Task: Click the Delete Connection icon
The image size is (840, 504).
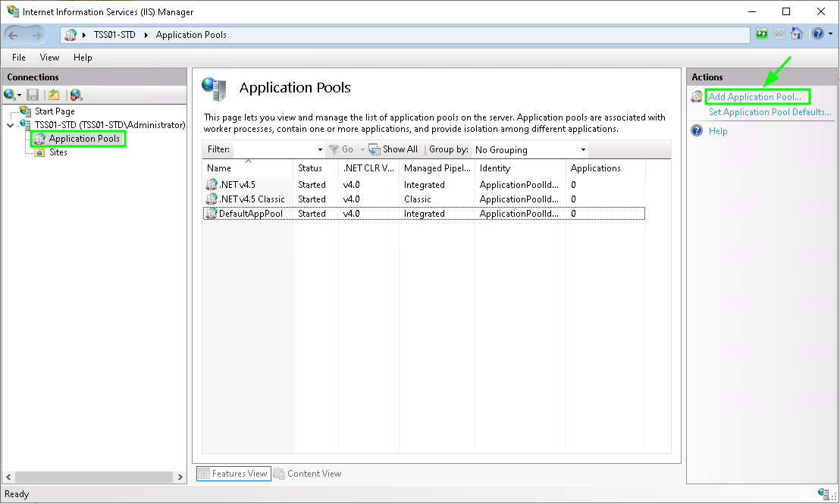Action: 76,95
